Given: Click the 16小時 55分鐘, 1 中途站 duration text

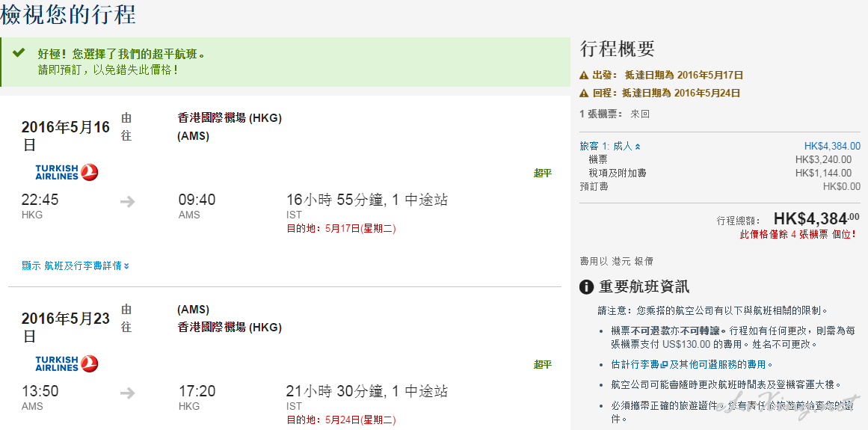Looking at the screenshot, I should click(x=367, y=200).
